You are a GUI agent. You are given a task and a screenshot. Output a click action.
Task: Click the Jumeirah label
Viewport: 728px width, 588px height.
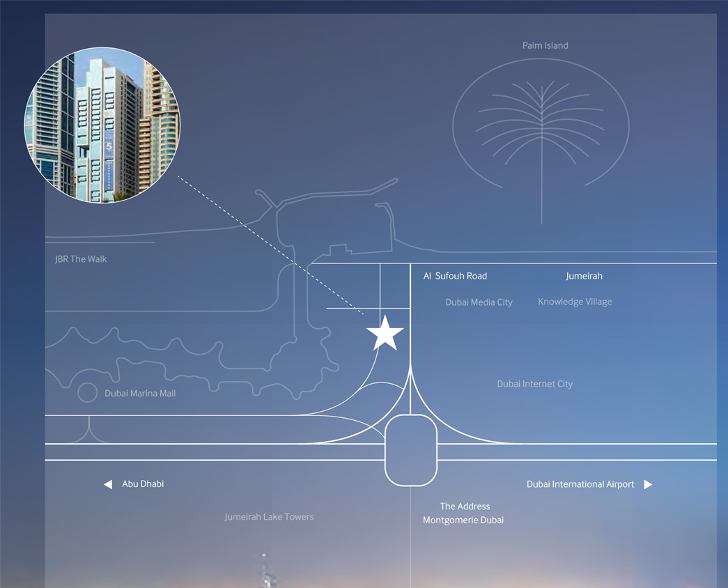[x=584, y=276]
